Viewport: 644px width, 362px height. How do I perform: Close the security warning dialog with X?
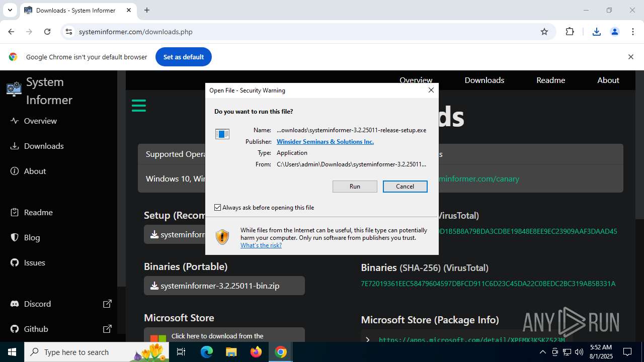coord(431,90)
